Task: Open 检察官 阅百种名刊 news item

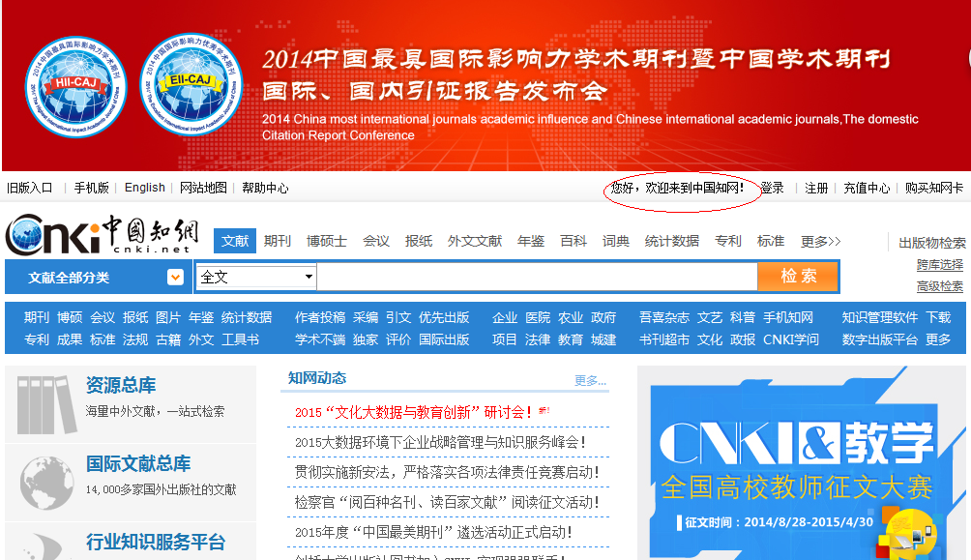Action: coord(447,502)
